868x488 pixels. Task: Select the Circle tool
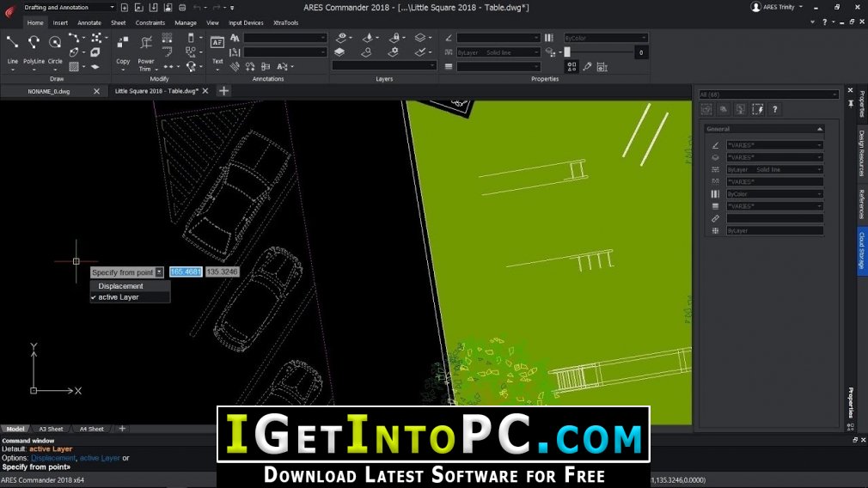[x=55, y=42]
